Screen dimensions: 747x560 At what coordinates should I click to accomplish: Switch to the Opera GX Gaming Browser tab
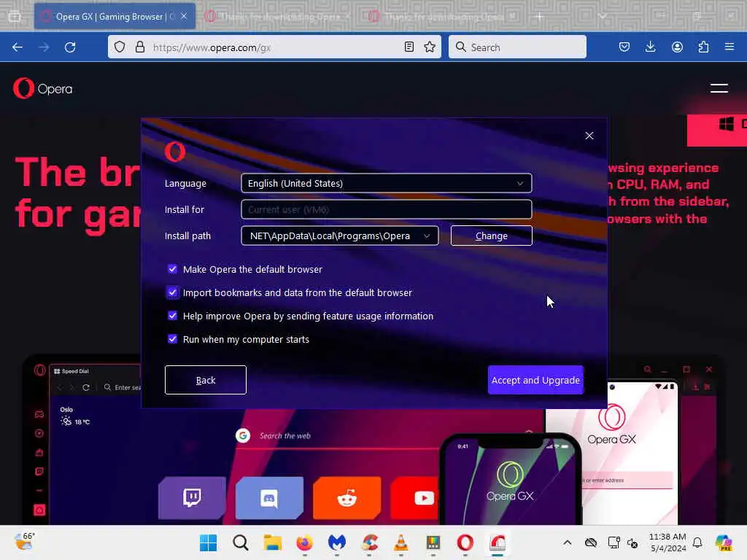115,16
